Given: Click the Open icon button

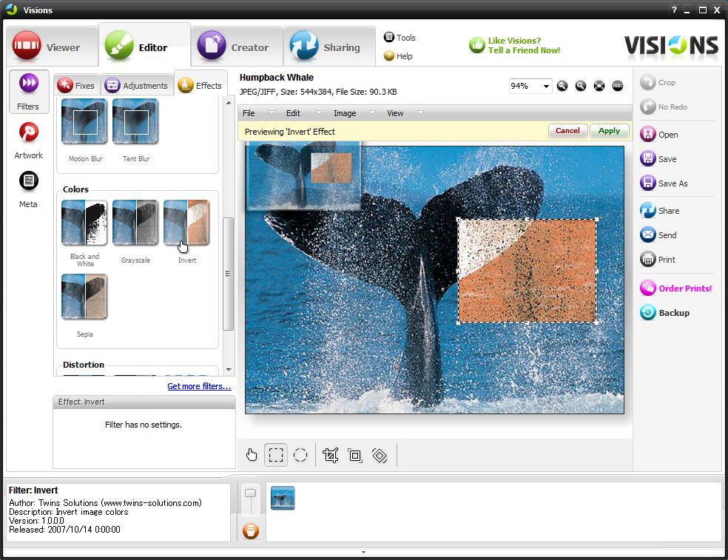Looking at the screenshot, I should [659, 135].
